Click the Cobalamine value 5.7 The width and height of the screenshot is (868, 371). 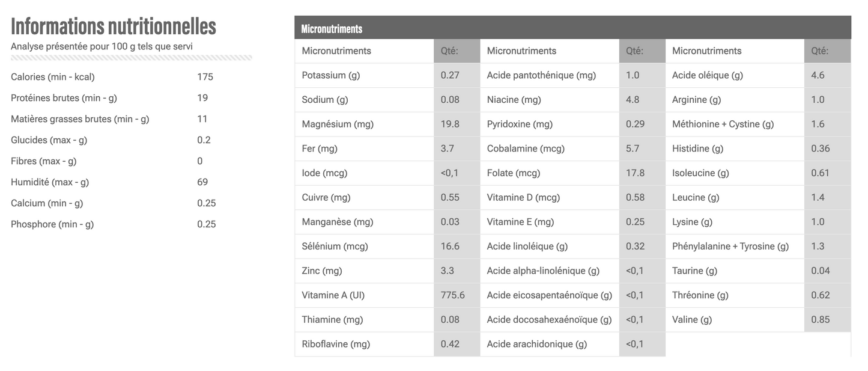633,149
